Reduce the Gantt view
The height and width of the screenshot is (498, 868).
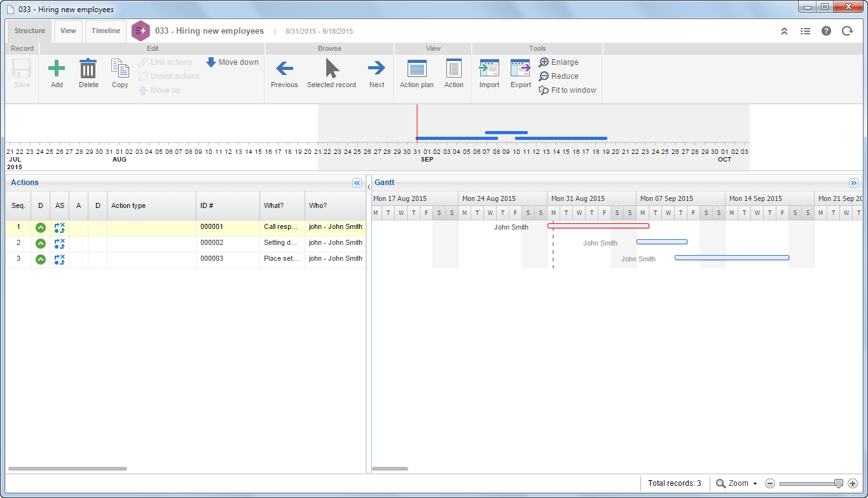[558, 76]
